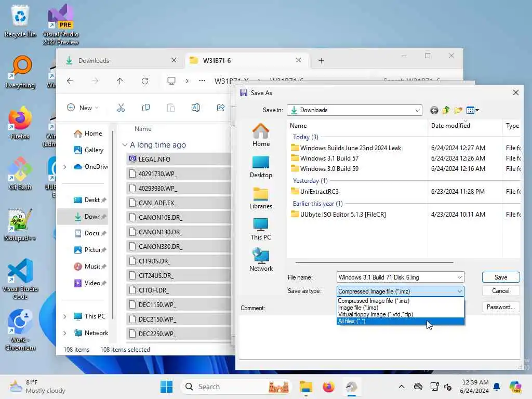Create new folder icon in Save As

tap(458, 110)
